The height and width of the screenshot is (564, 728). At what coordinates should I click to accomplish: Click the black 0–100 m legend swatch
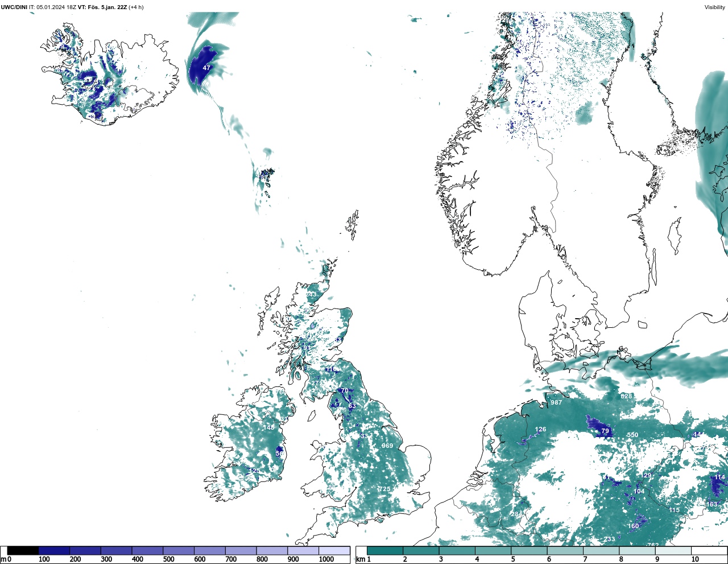[x=23, y=550]
